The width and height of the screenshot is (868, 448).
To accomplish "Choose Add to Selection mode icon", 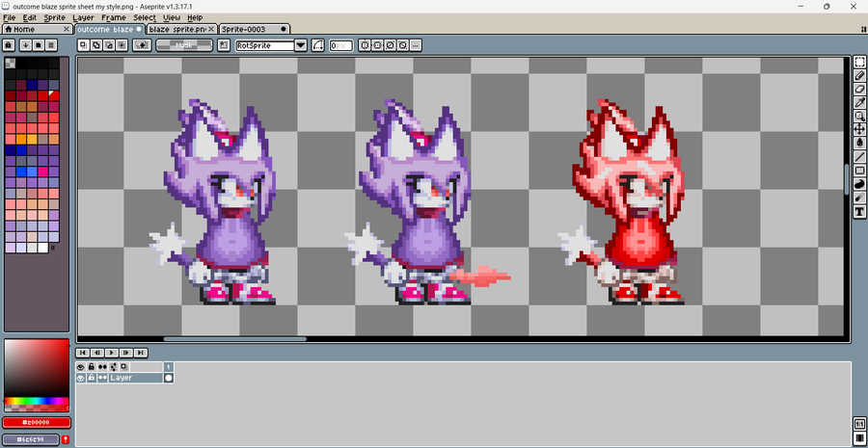I will [95, 45].
